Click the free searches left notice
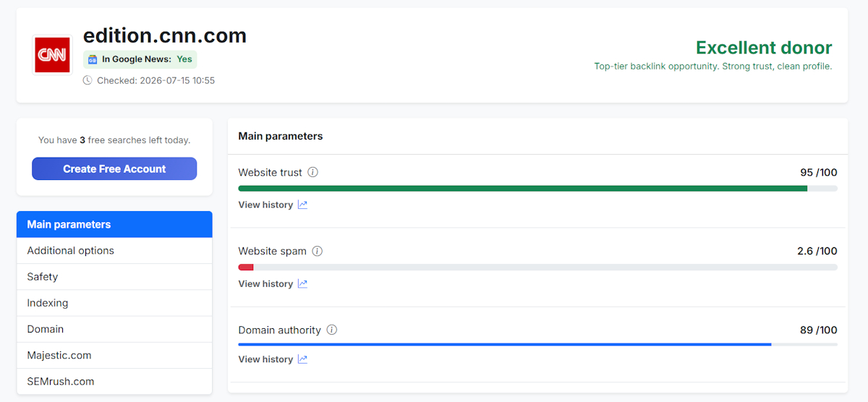This screenshot has height=402, width=868. point(114,140)
